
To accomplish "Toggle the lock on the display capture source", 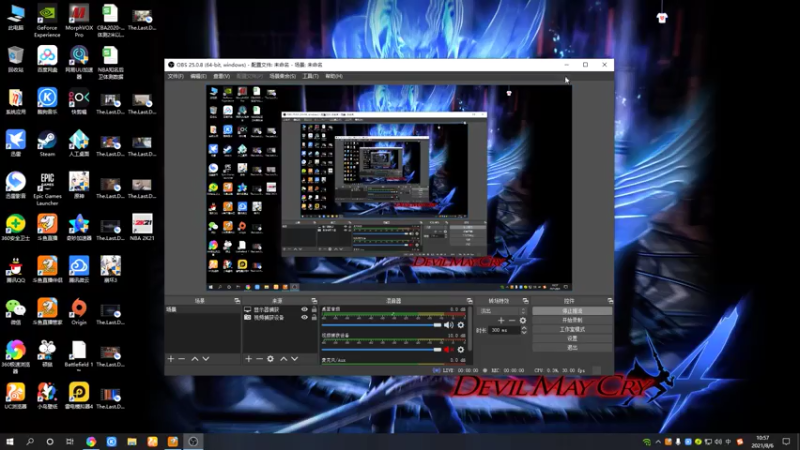I will 314,309.
